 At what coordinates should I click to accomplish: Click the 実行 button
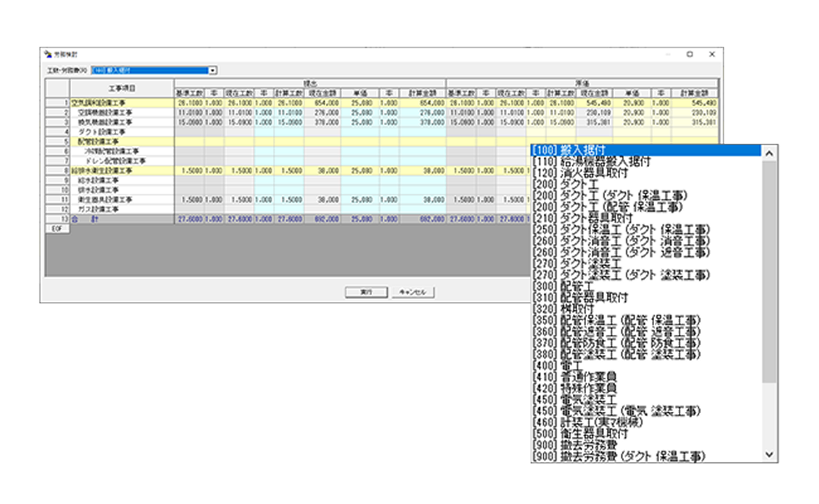point(367,292)
